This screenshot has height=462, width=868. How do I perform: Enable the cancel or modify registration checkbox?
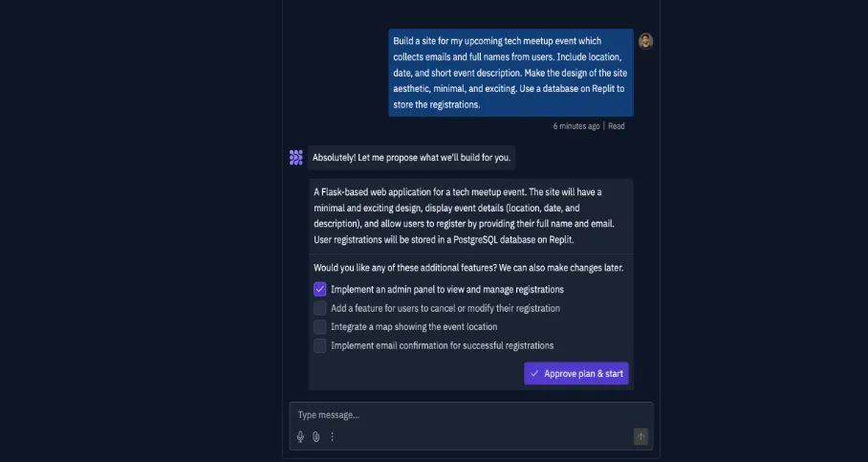coord(320,308)
